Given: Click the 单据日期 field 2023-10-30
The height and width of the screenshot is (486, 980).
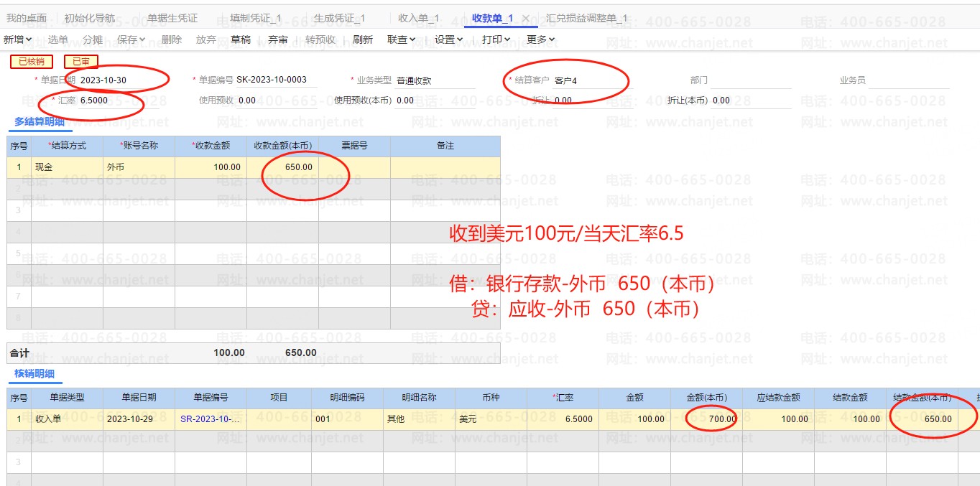Looking at the screenshot, I should (x=120, y=80).
